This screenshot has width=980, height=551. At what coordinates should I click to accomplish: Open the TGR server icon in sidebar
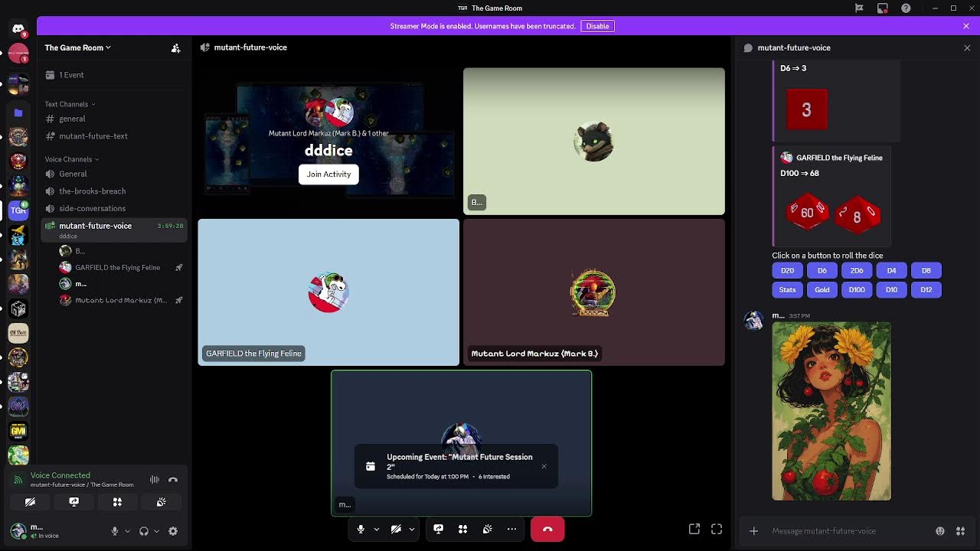coord(18,210)
